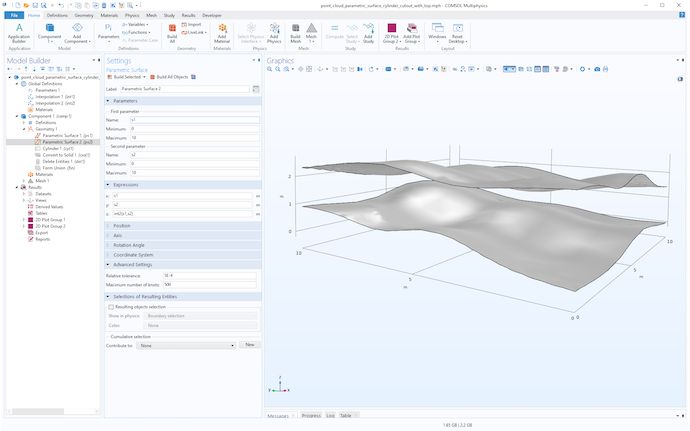Image resolution: width=690 pixels, height=431 pixels.
Task: Click the Relative tolerance field
Action: pyautogui.click(x=209, y=276)
